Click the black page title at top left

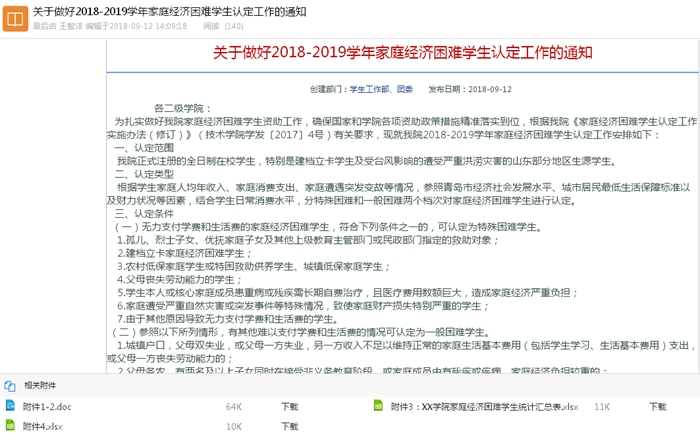click(170, 12)
